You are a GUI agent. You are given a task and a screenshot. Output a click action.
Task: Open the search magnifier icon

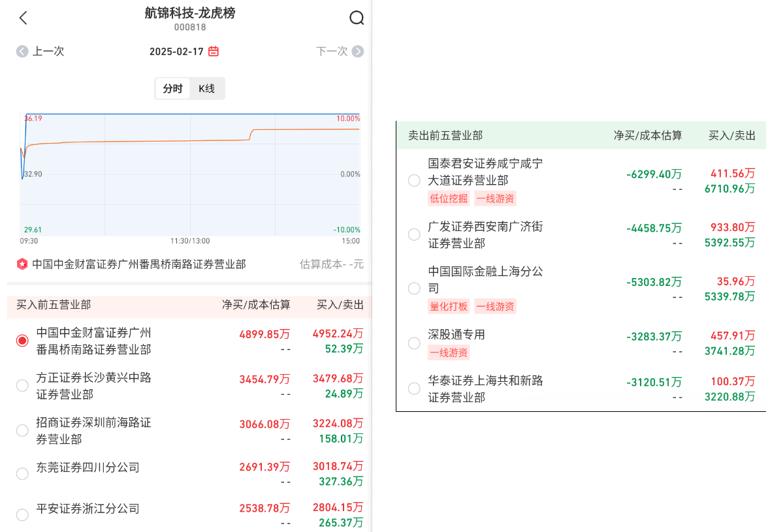tap(357, 18)
